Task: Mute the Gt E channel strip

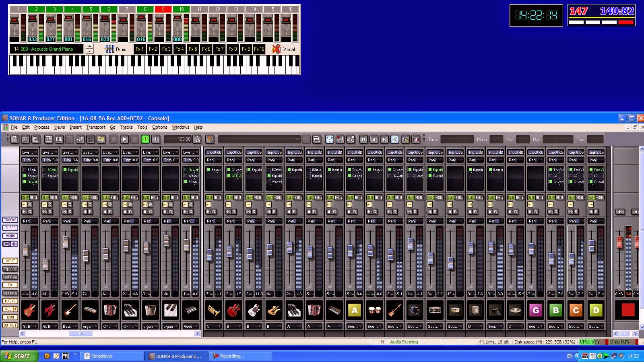Action: (x=25, y=212)
